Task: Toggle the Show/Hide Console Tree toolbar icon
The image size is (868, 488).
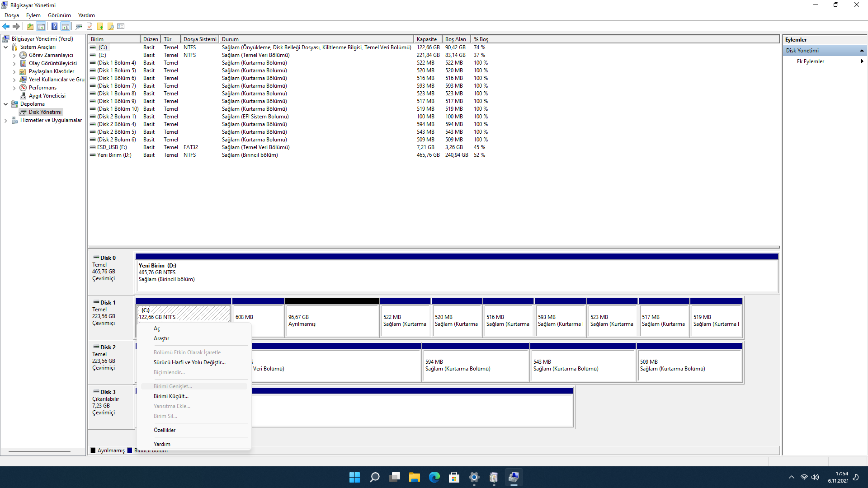Action: point(41,26)
